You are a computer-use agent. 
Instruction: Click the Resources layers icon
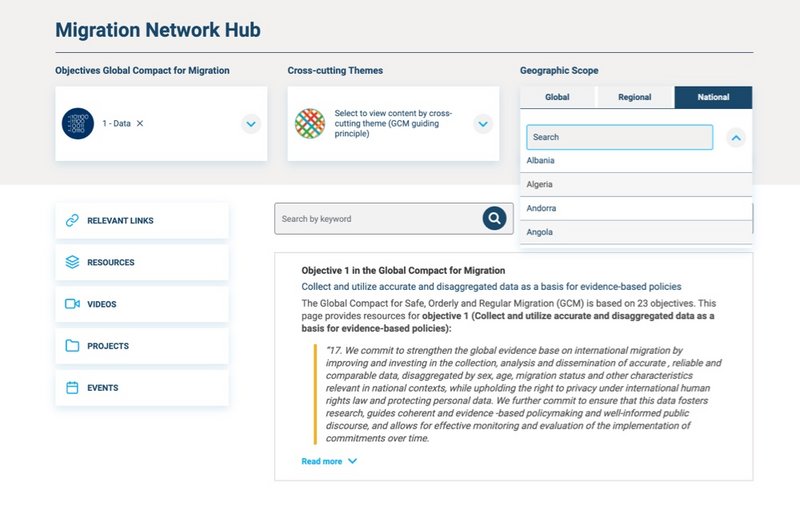[72, 262]
